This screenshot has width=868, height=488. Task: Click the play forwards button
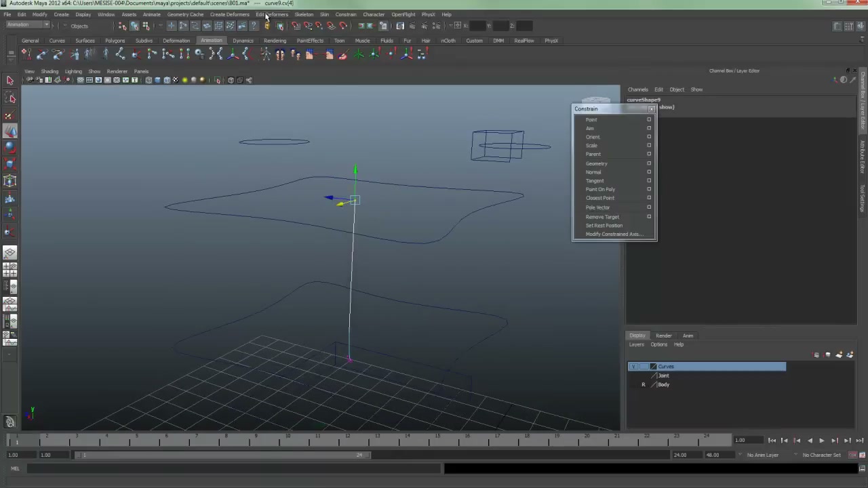[821, 441]
